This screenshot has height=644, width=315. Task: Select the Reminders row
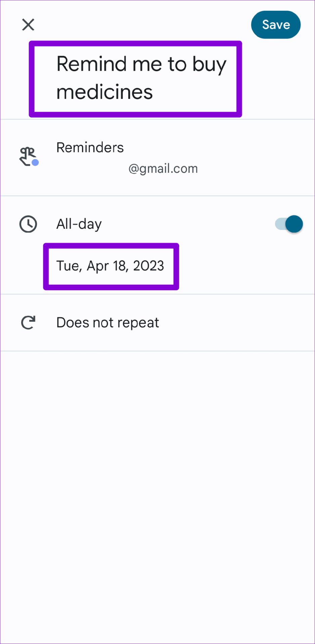coord(157,158)
